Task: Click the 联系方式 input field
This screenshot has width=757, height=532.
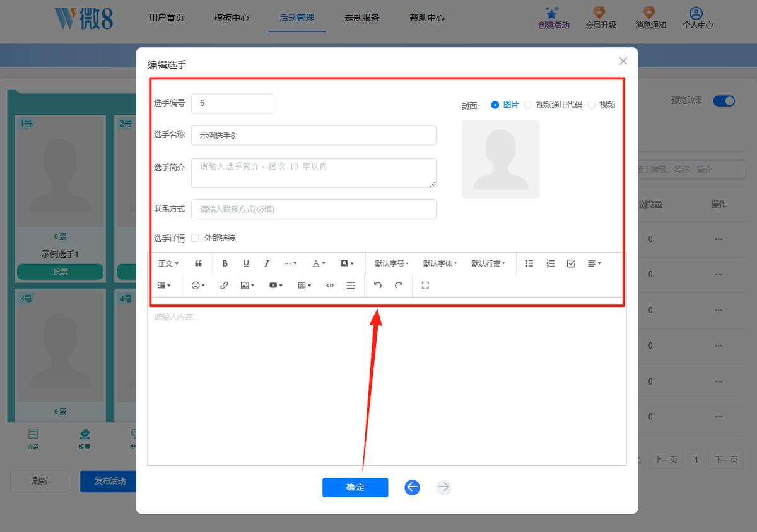Action: pos(314,209)
